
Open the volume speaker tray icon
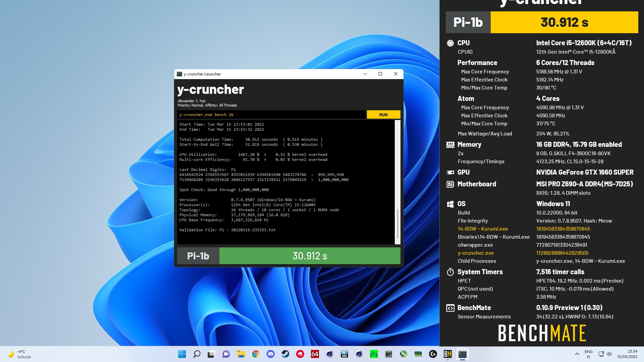pos(609,354)
